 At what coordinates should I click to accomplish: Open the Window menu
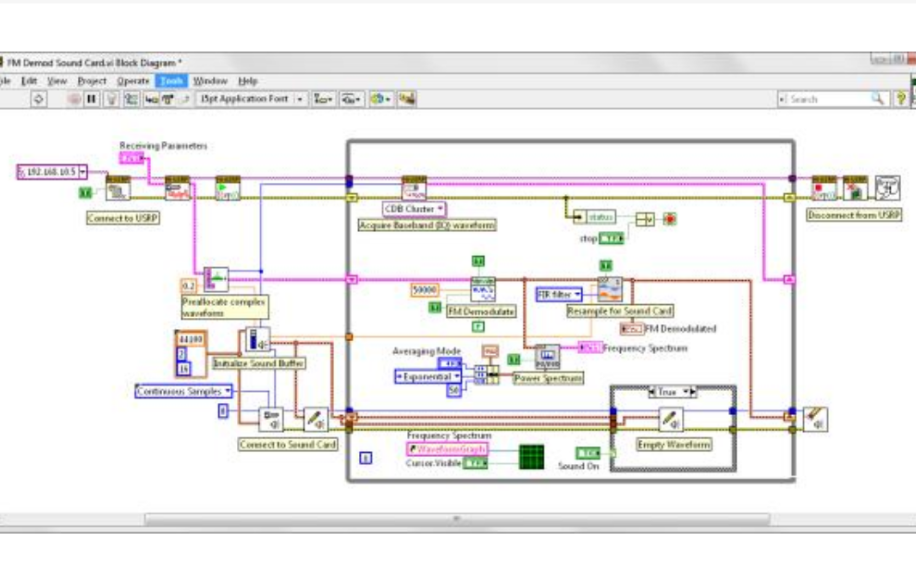coord(210,81)
